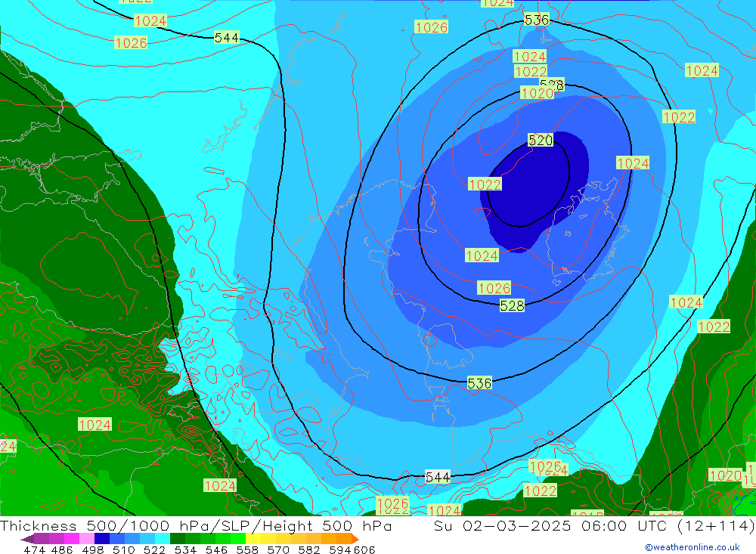This screenshot has height=554, width=756.
Task: Click the bright yellow legend swatch
Action: point(253,539)
